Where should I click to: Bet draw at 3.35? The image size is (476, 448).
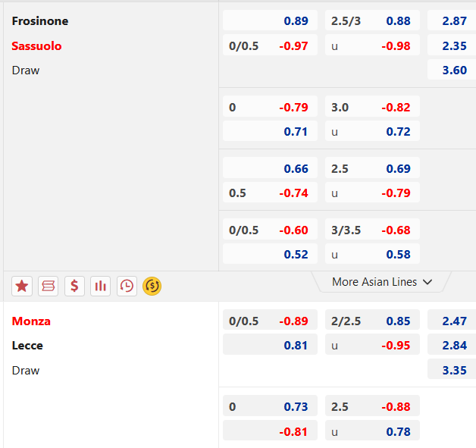452,369
